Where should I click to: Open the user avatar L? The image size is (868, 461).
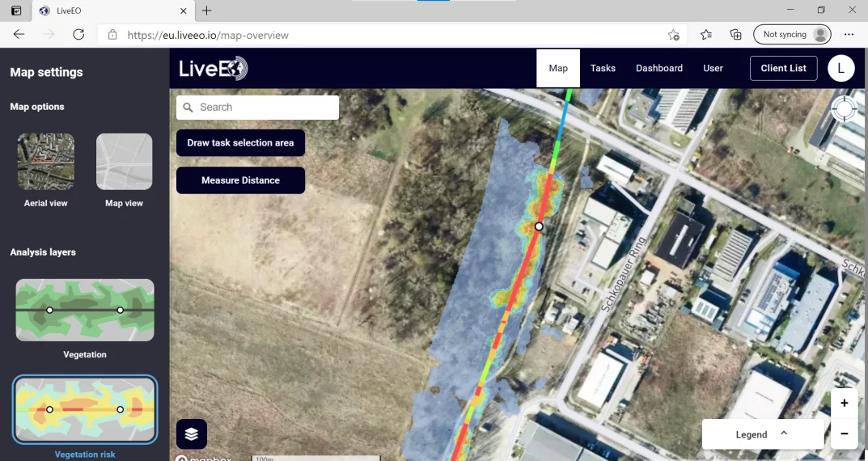840,68
